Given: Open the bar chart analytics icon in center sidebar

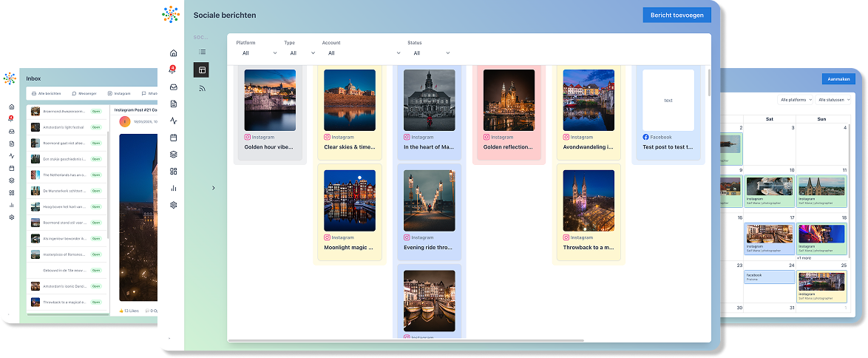Looking at the screenshot, I should (174, 188).
